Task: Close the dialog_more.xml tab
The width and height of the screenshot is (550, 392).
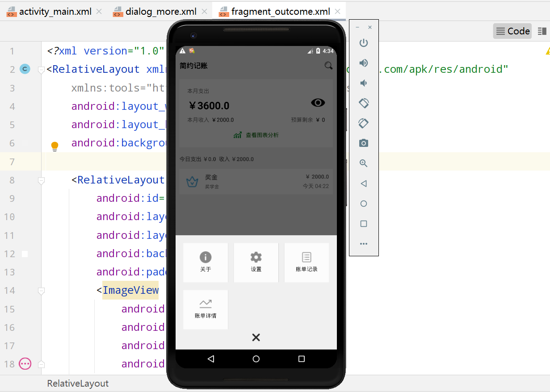Action: [x=204, y=12]
